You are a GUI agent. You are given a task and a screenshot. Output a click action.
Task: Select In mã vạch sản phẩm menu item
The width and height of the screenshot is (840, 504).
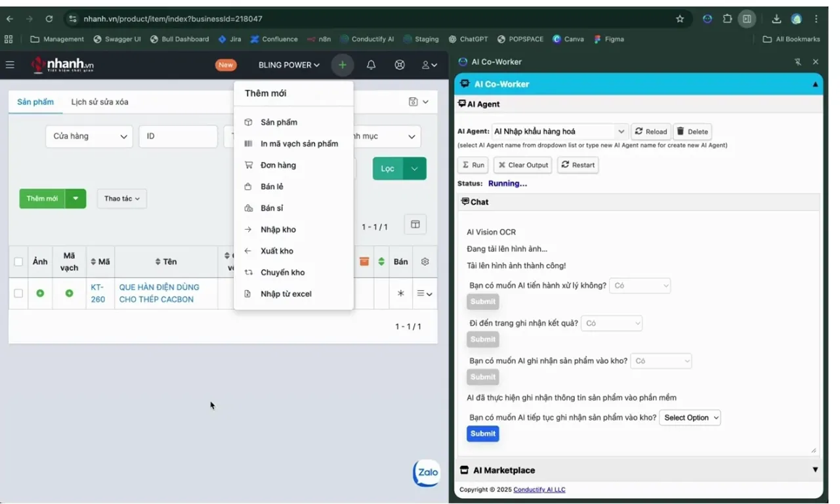(x=293, y=144)
